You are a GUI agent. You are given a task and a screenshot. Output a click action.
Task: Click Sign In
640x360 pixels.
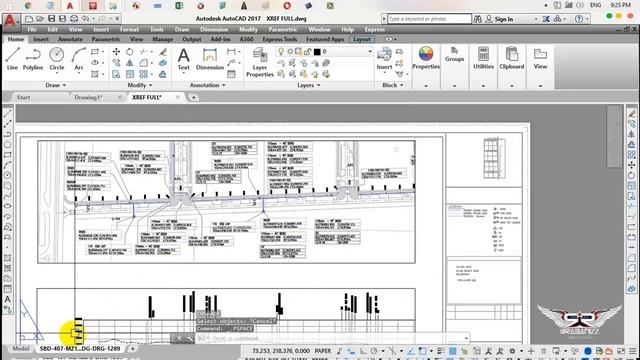coord(504,19)
